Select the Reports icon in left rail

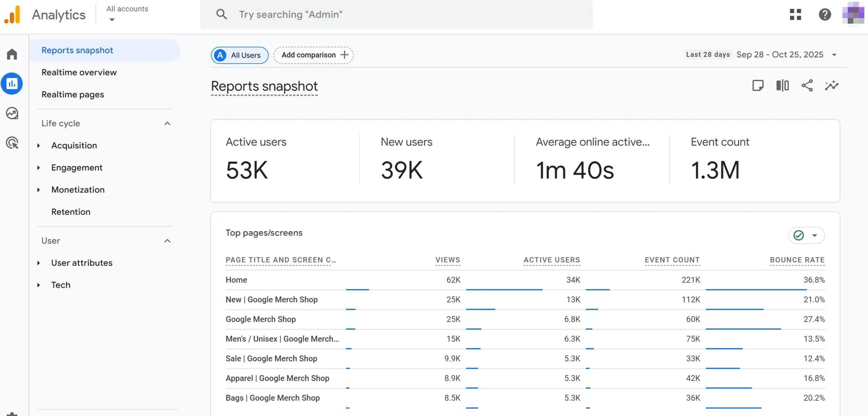point(12,83)
